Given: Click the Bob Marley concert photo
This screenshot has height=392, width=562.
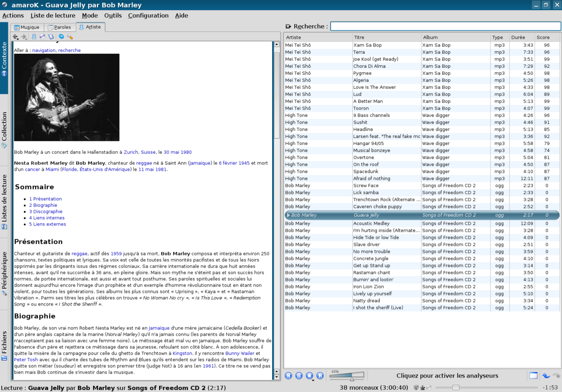Looking at the screenshot, I should pyautogui.click(x=67, y=97).
